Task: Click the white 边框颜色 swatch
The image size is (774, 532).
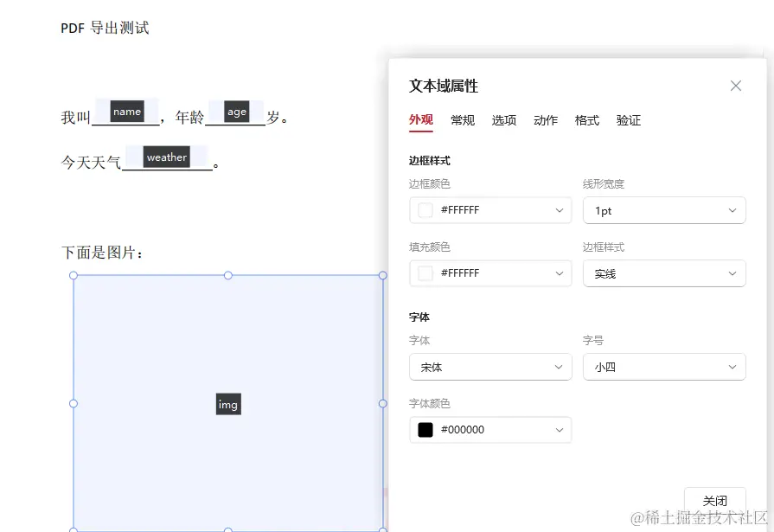Action: (425, 210)
